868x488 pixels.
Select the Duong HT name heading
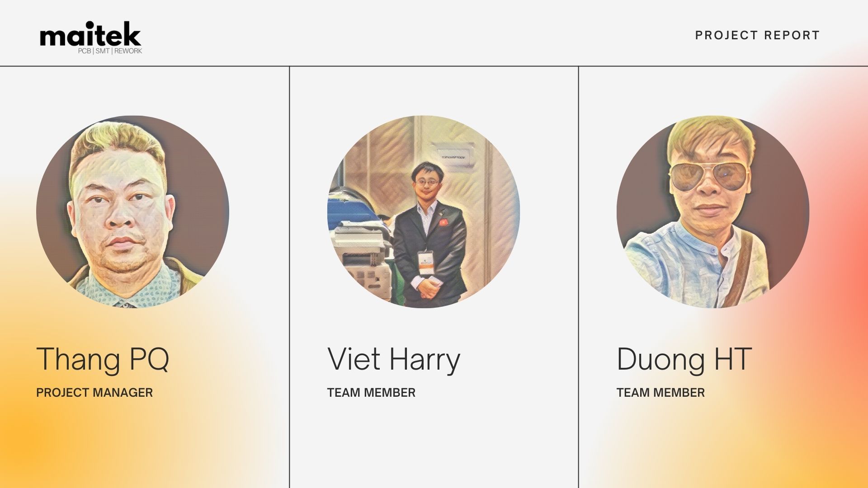(x=684, y=360)
